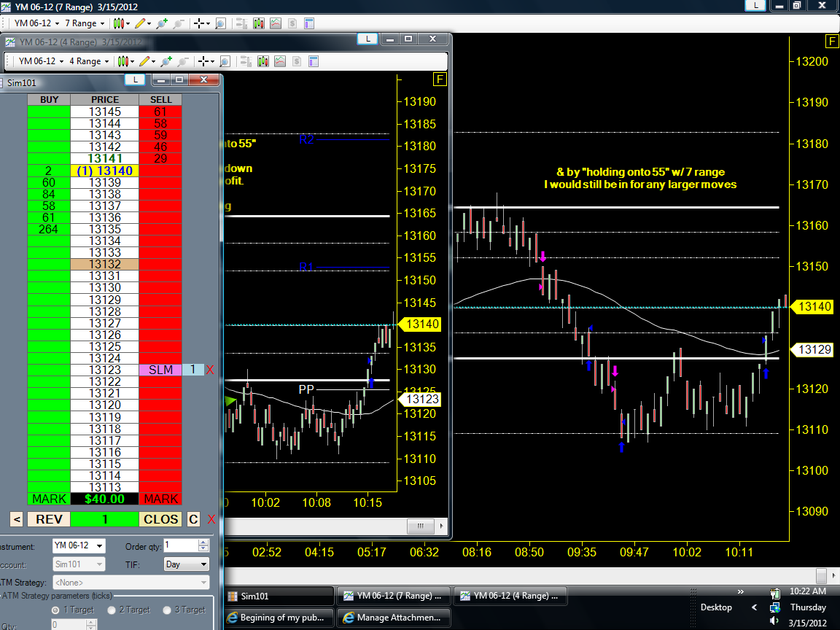The height and width of the screenshot is (630, 840).
Task: Click green BUY MARK button
Action: [49, 499]
